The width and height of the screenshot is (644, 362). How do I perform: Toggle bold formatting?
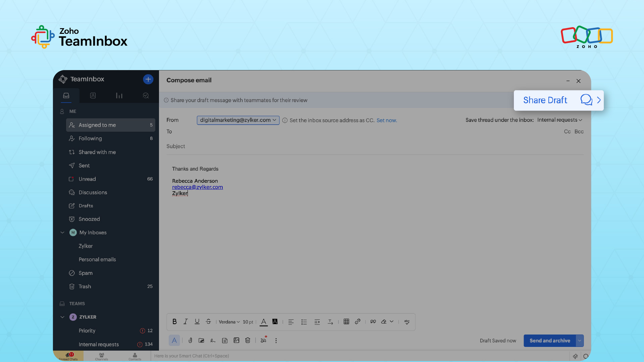click(174, 322)
